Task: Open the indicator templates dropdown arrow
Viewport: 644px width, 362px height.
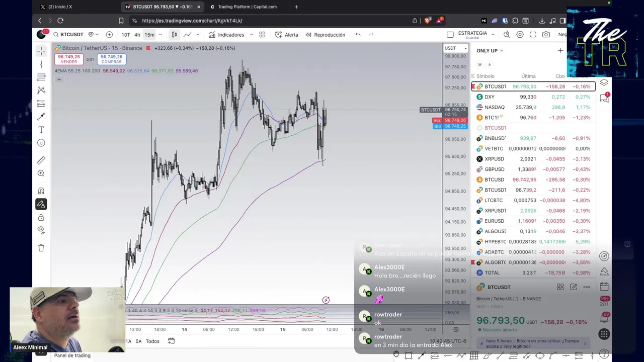Action: [x=251, y=35]
